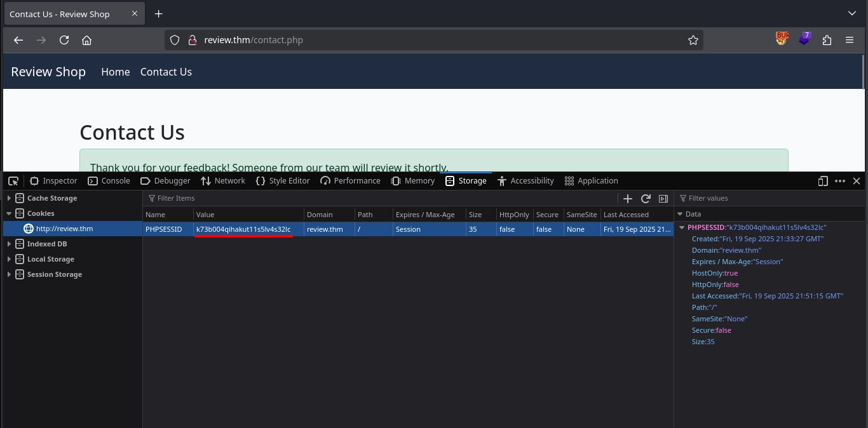The height and width of the screenshot is (428, 868).
Task: Reload the page with the refresh icon
Action: pyautogui.click(x=64, y=40)
